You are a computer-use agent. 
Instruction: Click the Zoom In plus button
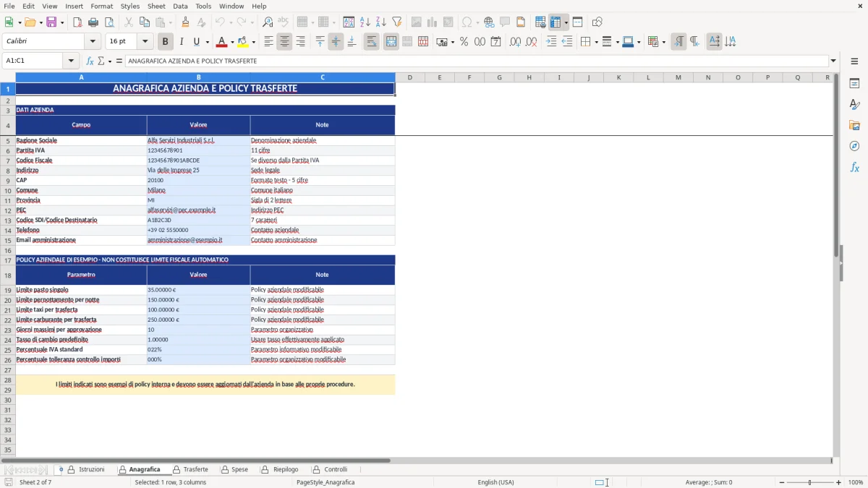click(x=839, y=482)
